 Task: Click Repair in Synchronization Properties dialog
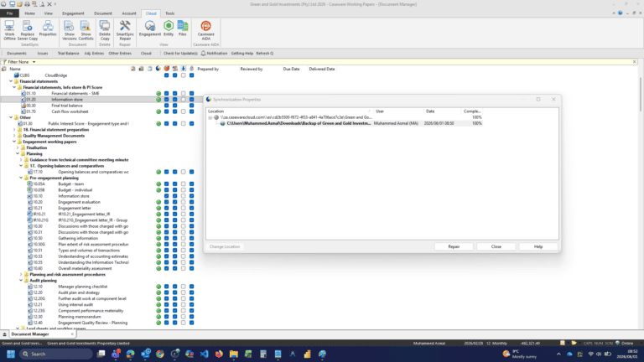click(x=454, y=246)
